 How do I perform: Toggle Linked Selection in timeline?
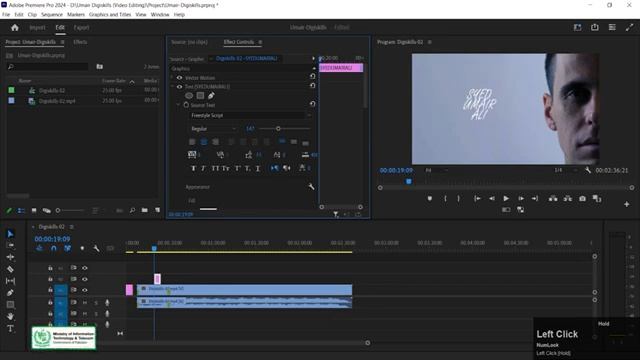67,248
